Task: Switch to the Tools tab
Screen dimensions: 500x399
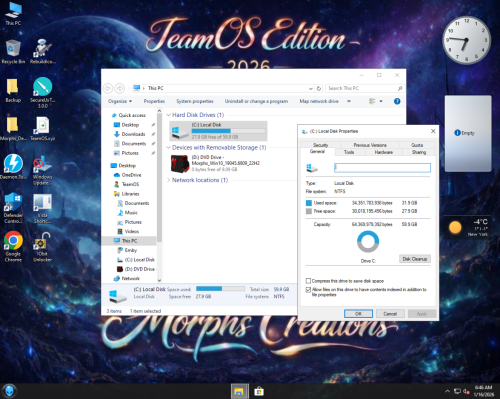Action: pos(349,152)
